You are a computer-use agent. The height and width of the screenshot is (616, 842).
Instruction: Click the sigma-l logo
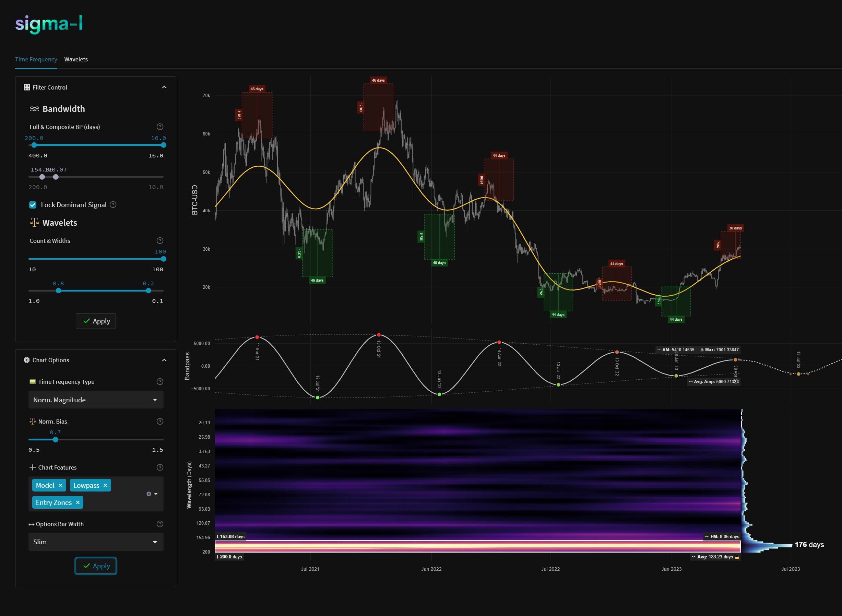(49, 24)
